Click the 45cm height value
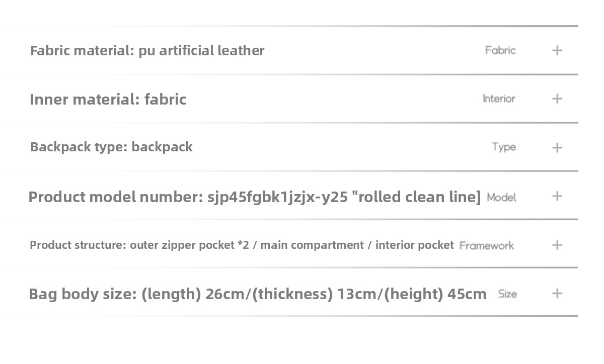 tap(467, 294)
